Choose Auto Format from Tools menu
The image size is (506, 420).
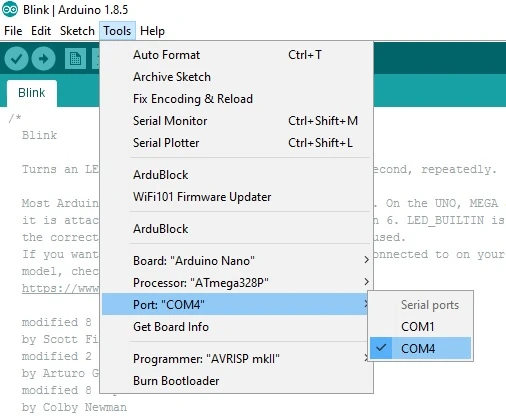[237, 55]
